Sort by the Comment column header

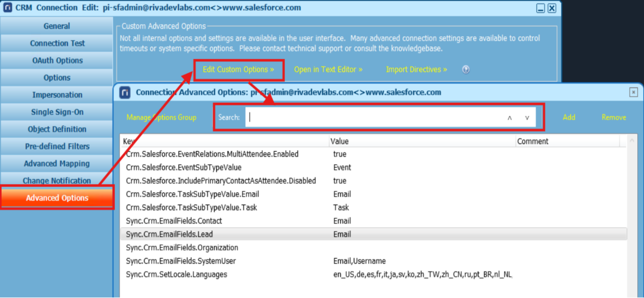click(567, 142)
